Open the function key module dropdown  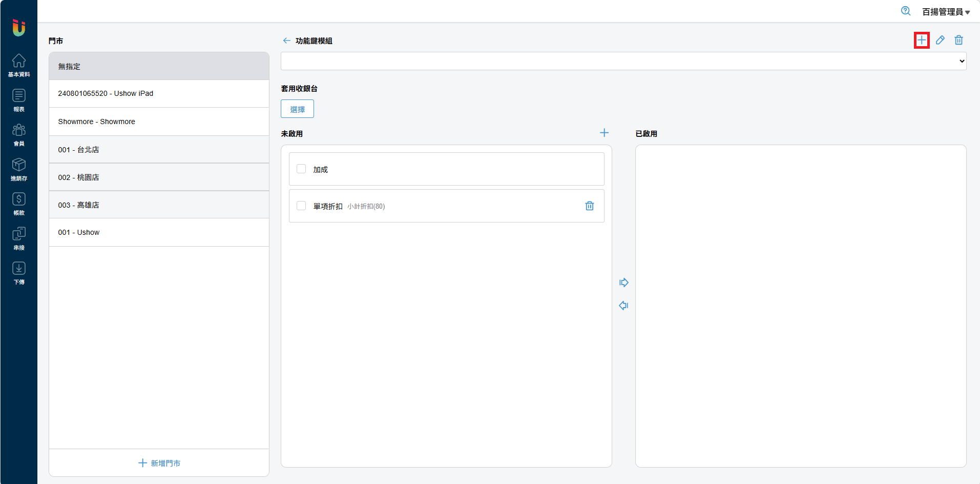[623, 61]
